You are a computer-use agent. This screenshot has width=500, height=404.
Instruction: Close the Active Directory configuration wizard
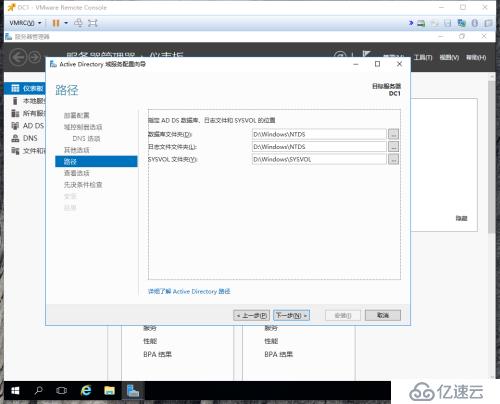[399, 64]
